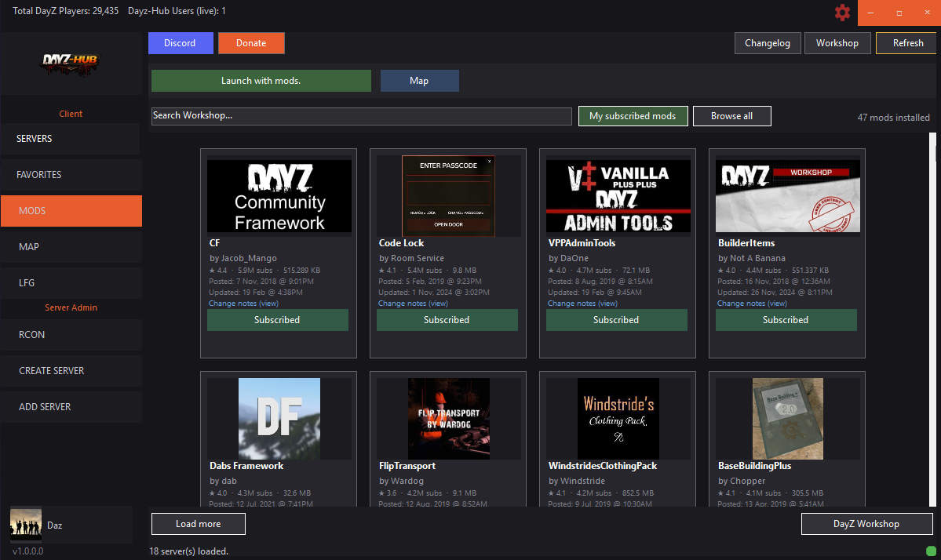
Task: Launch DayZ with mods
Action: 261,80
